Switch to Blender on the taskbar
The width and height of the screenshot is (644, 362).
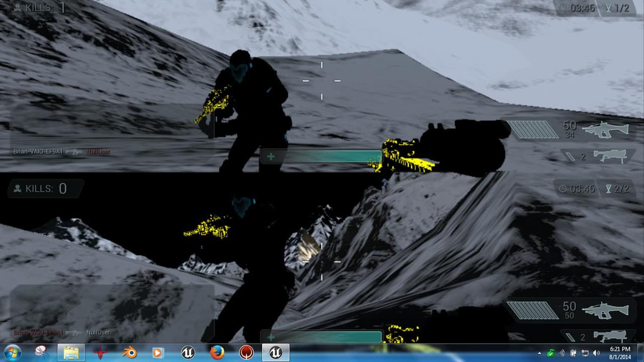tap(130, 352)
